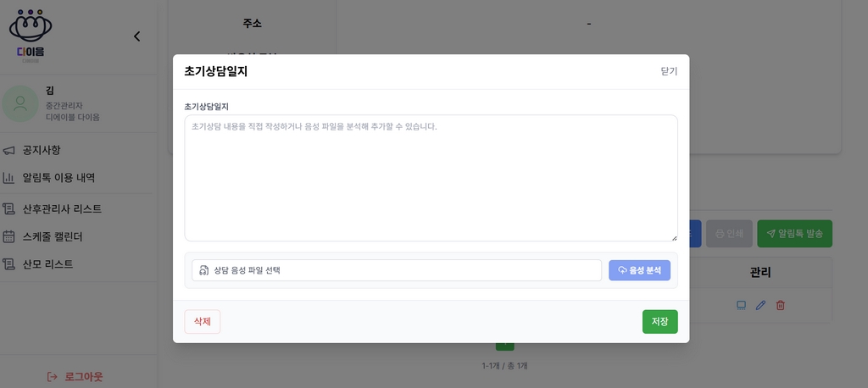Viewport: 868px width, 388px height.
Task: Click the 음성 분석 button
Action: [639, 270]
